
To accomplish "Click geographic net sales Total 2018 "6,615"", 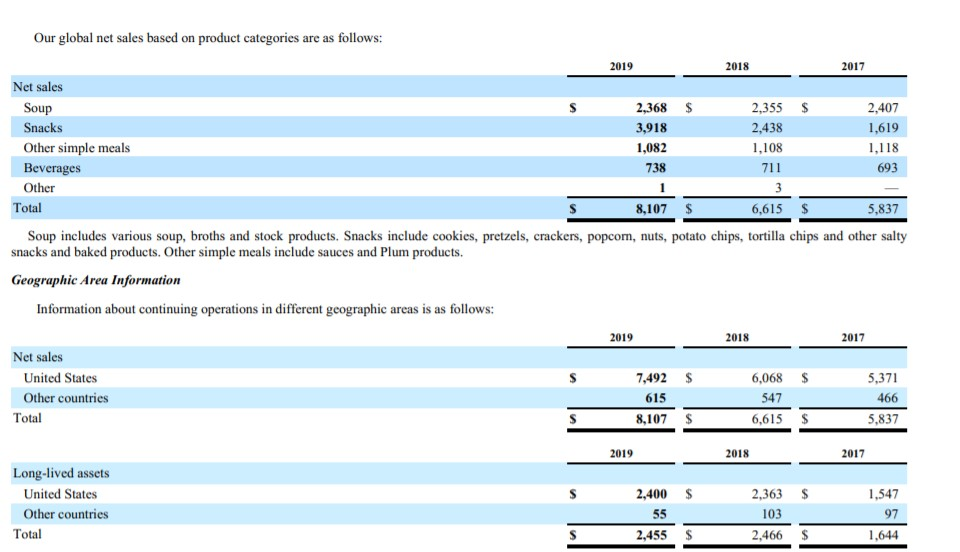I will coord(767,419).
